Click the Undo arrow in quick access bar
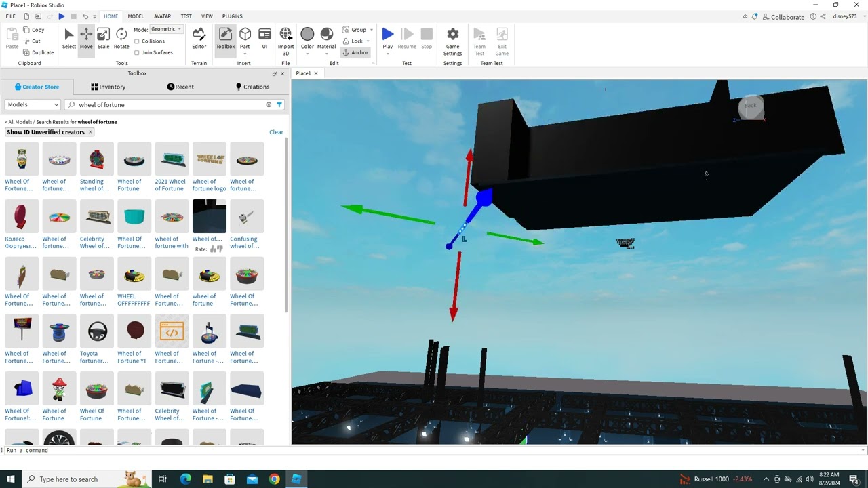 pos(85,16)
